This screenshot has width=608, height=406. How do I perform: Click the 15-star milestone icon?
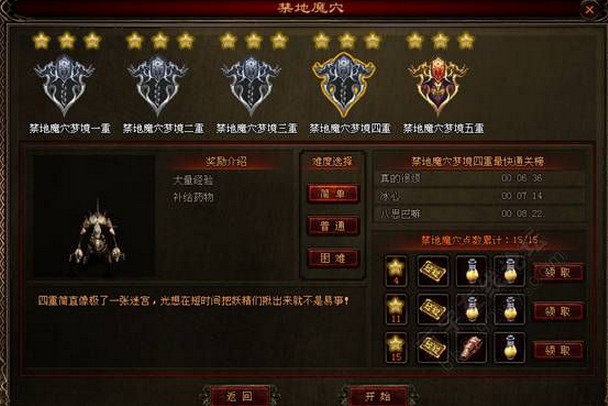click(x=396, y=348)
